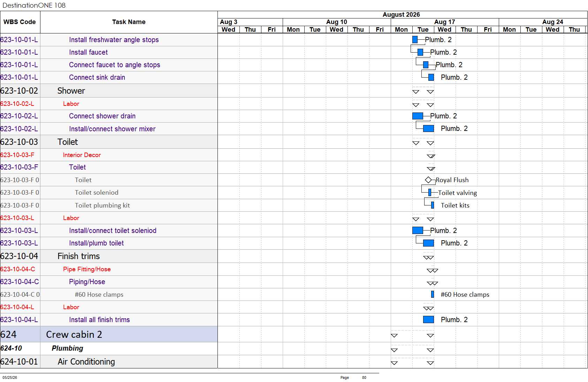Select the Aug 10 week header
Image resolution: width=588 pixels, height=382 pixels.
click(x=337, y=22)
